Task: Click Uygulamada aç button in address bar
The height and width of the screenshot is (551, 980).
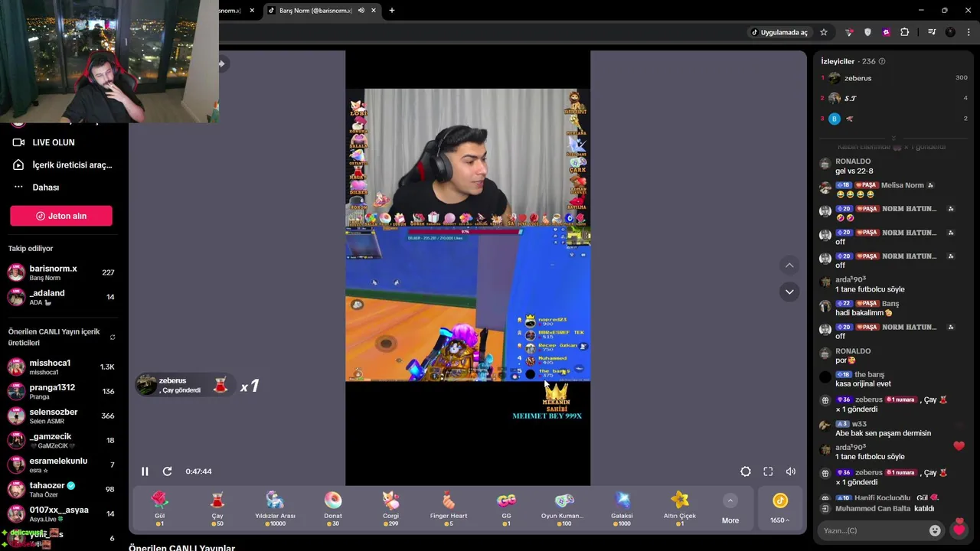Action: point(779,32)
